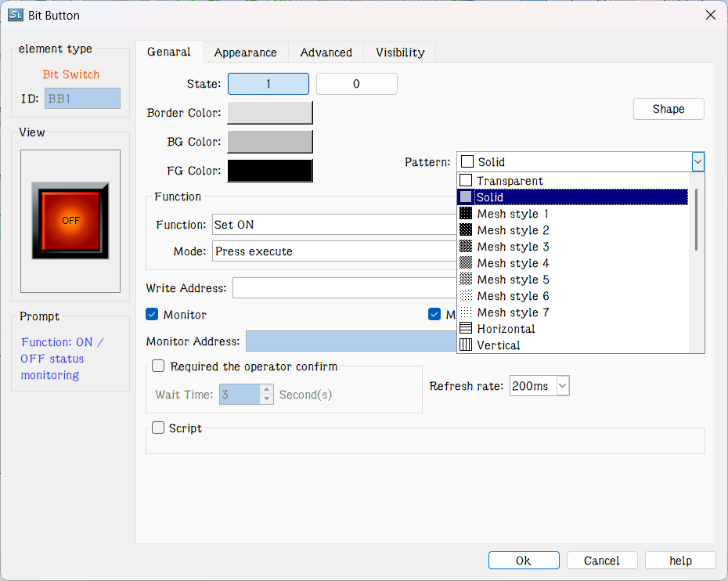This screenshot has width=728, height=581.
Task: Choose Mesh style 6 pattern swatch
Action: (x=466, y=296)
